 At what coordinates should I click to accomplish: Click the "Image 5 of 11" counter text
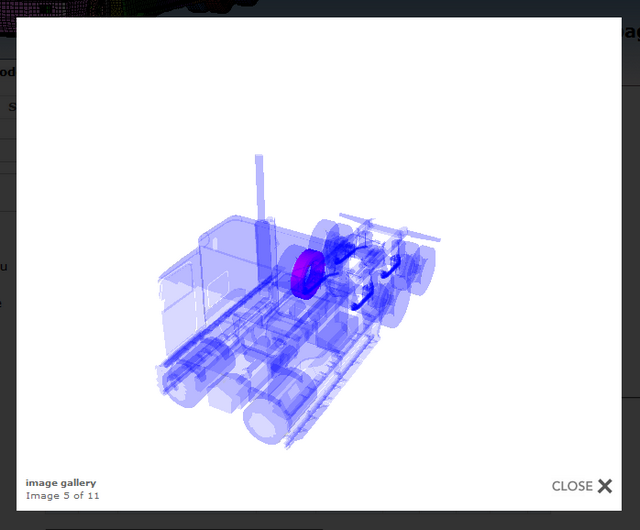point(63,495)
